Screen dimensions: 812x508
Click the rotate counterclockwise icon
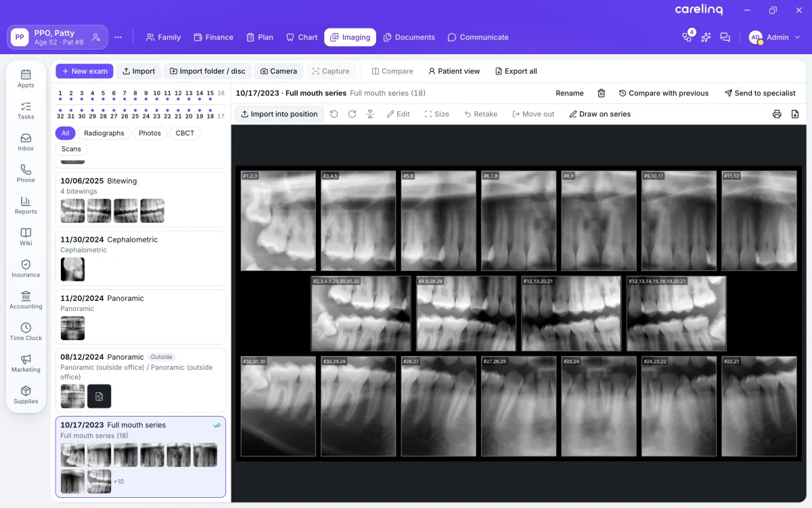334,114
